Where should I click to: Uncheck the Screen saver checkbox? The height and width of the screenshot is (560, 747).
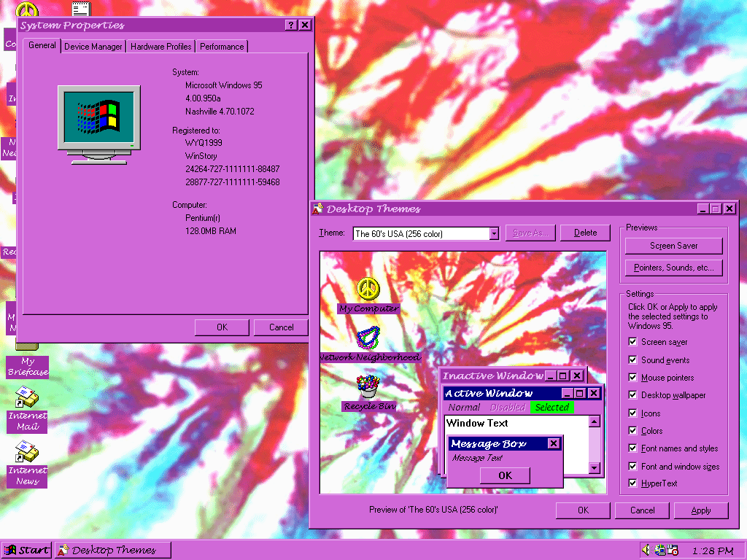tap(632, 341)
